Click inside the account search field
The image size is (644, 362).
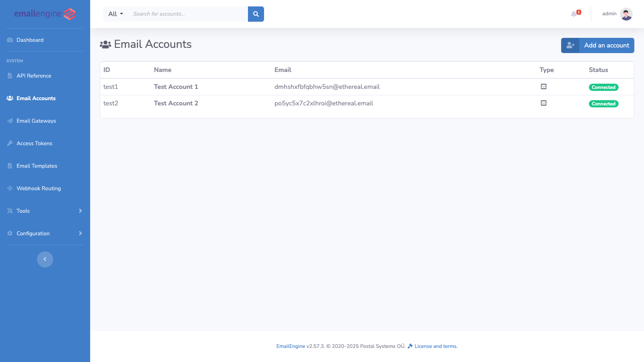[185, 14]
